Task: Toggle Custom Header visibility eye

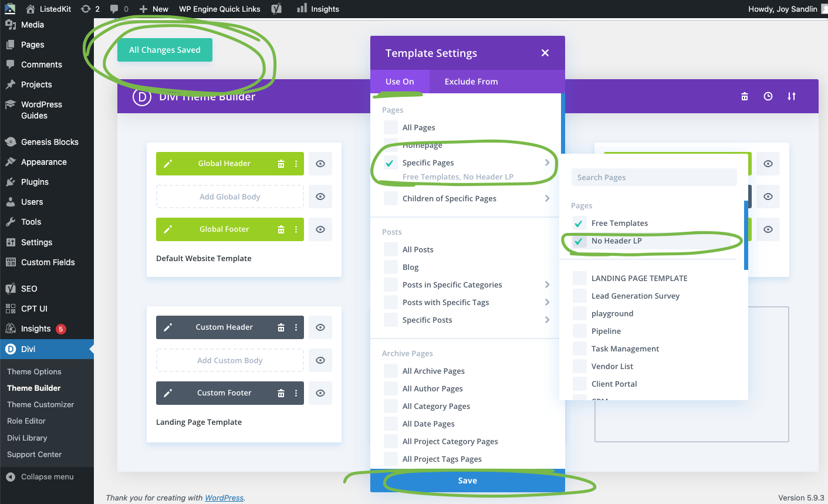Action: [320, 327]
